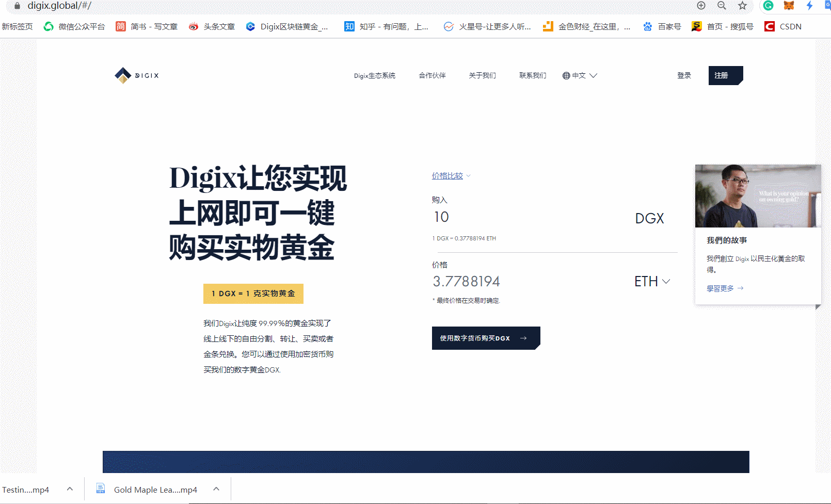Click the 最终价格在交易时确定 note
This screenshot has width=831, height=504.
pyautogui.click(x=466, y=301)
